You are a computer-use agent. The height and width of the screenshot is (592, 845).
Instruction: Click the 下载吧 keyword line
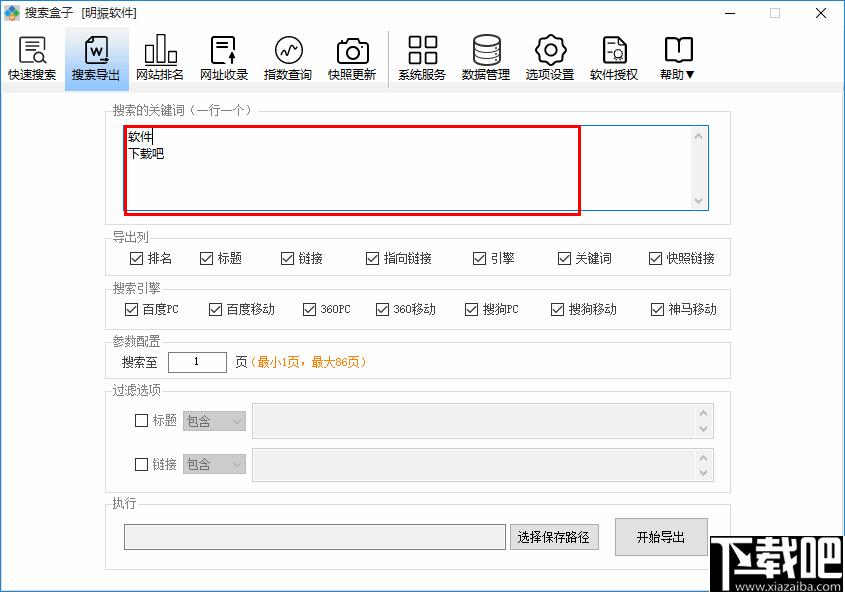[146, 154]
